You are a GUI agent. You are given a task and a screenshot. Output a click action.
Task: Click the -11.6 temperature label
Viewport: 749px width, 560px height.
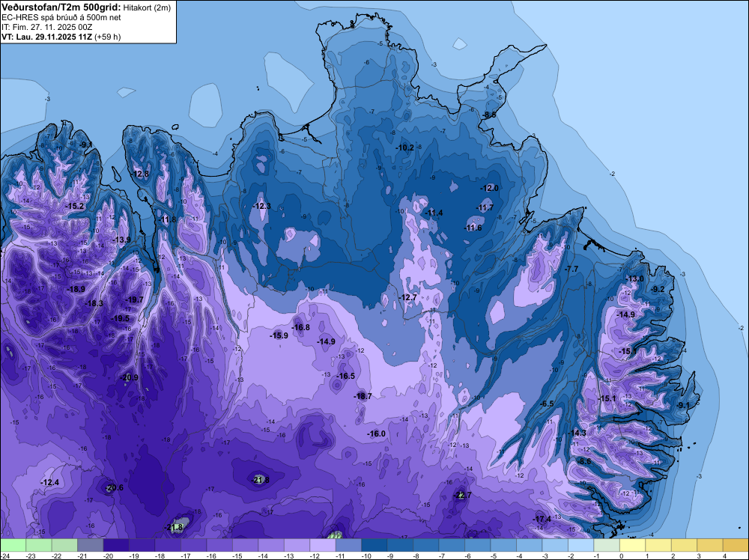pyautogui.click(x=473, y=228)
